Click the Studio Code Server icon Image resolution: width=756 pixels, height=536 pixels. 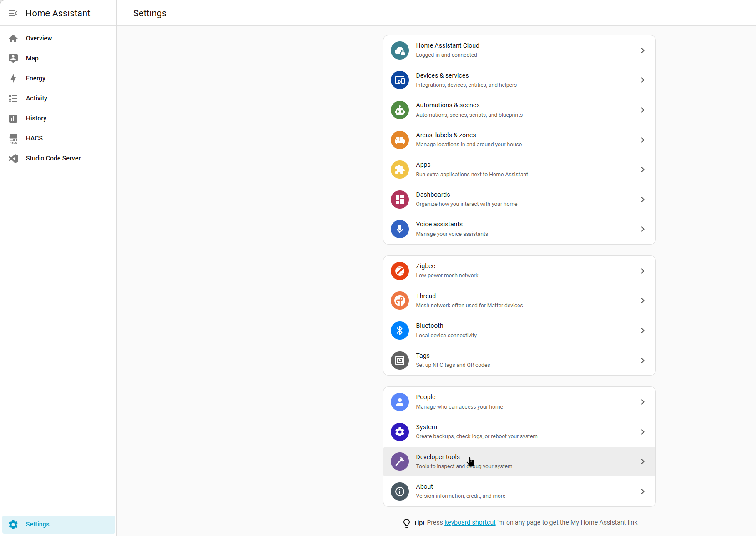[x=13, y=158]
